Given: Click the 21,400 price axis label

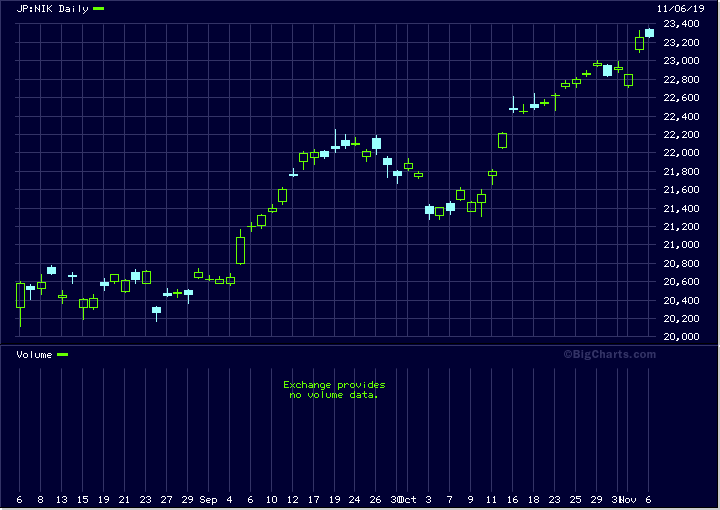Looking at the screenshot, I should point(681,208).
